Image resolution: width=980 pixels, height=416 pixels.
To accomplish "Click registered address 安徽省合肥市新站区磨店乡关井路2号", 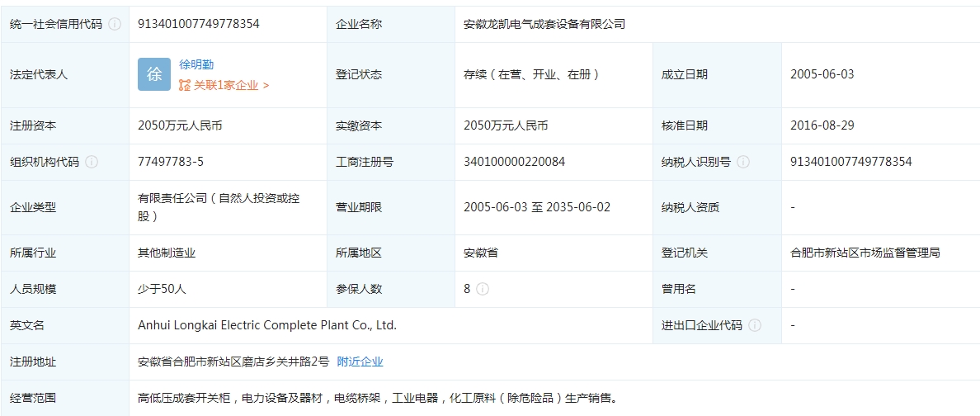I will coord(233,362).
